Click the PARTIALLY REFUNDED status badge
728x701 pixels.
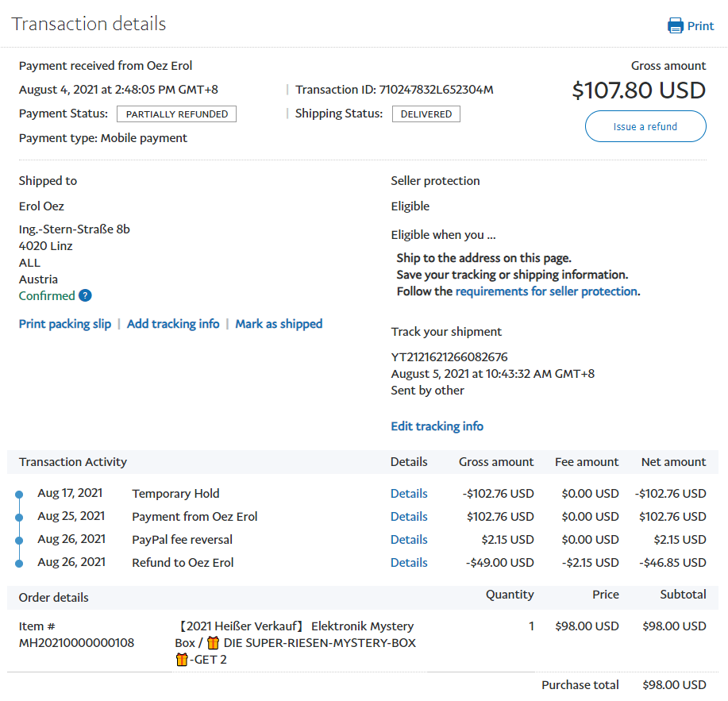point(176,114)
